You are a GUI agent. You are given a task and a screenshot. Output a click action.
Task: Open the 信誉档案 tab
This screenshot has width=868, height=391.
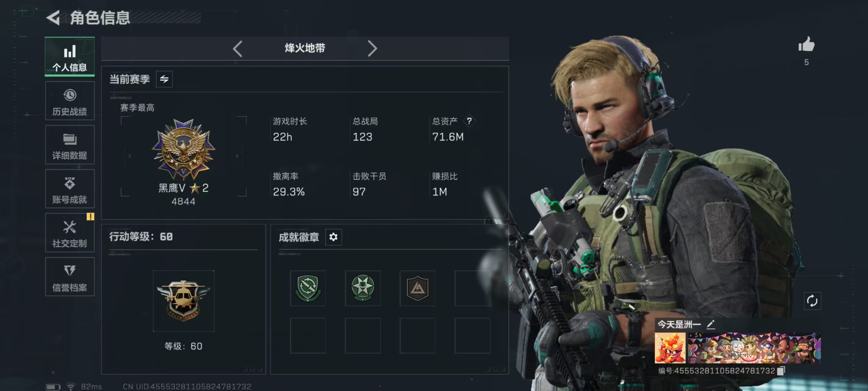[x=70, y=277]
